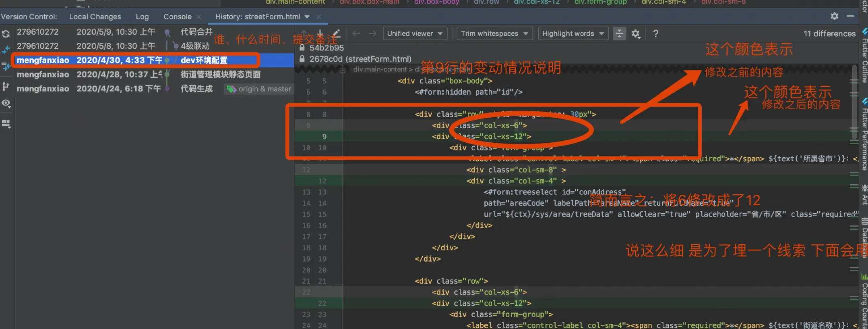Open the Ant side tool window
The width and height of the screenshot is (868, 329).
(x=864, y=195)
